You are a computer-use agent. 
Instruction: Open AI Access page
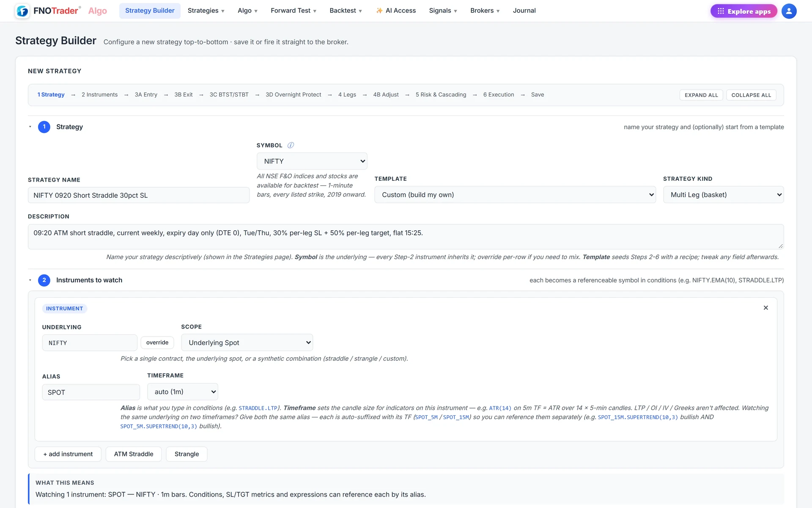point(396,11)
